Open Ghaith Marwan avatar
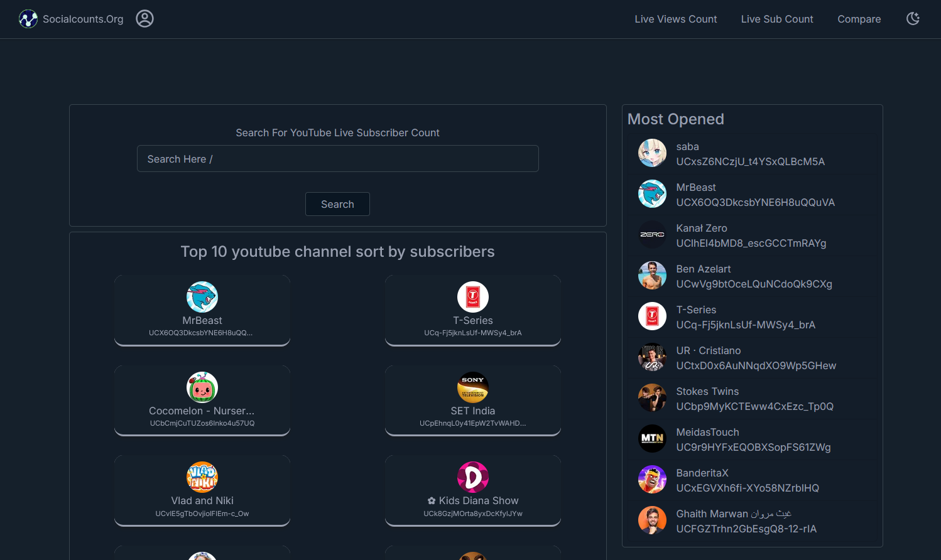 pyautogui.click(x=653, y=520)
